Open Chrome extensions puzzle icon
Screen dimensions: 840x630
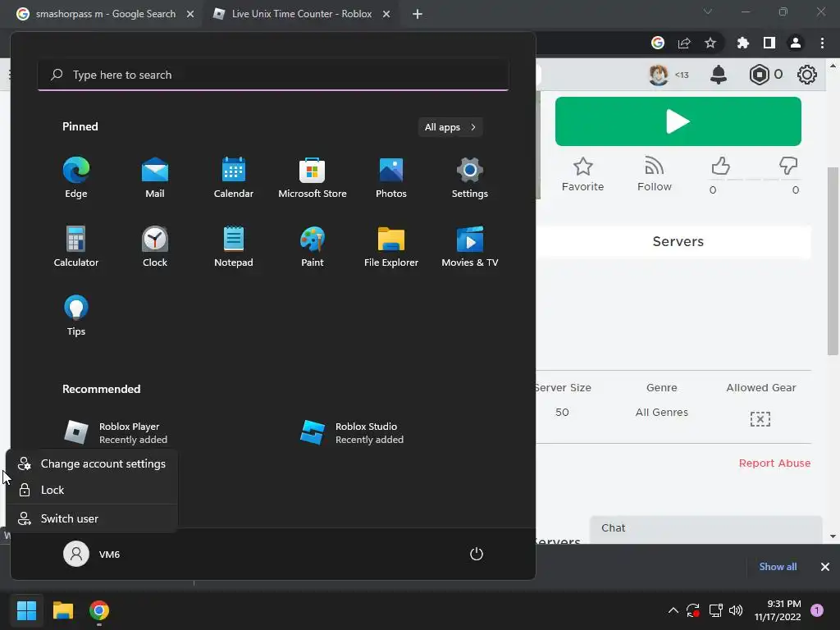742,43
